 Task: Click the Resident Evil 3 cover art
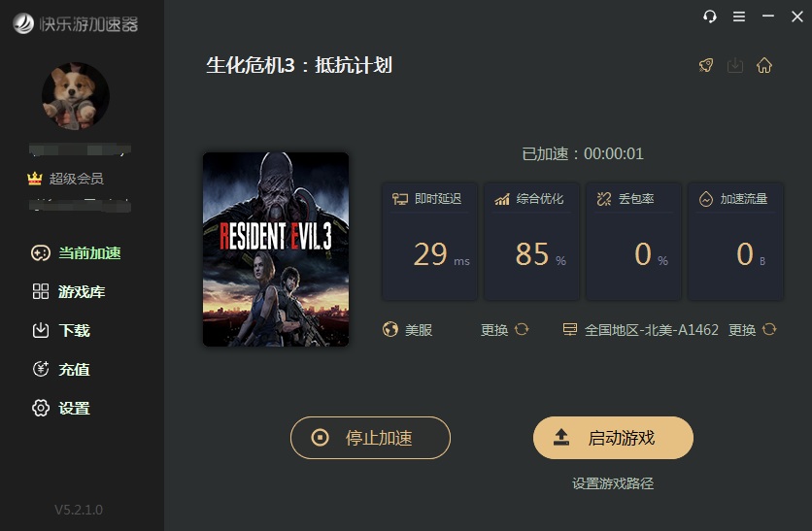[276, 249]
